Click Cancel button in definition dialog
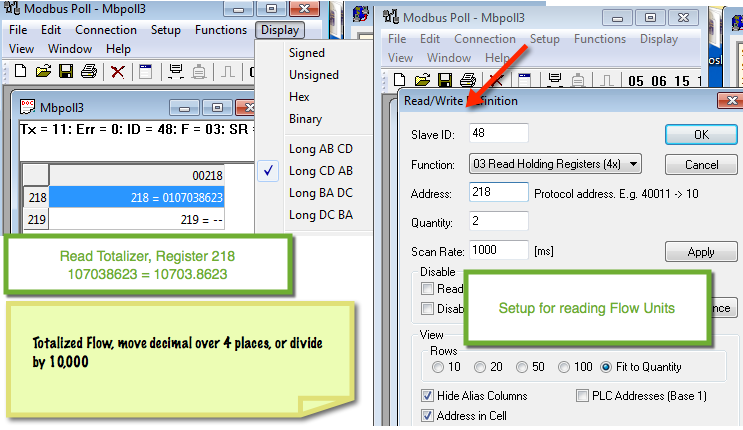Image resolution: width=743 pixels, height=430 pixels. click(x=701, y=165)
